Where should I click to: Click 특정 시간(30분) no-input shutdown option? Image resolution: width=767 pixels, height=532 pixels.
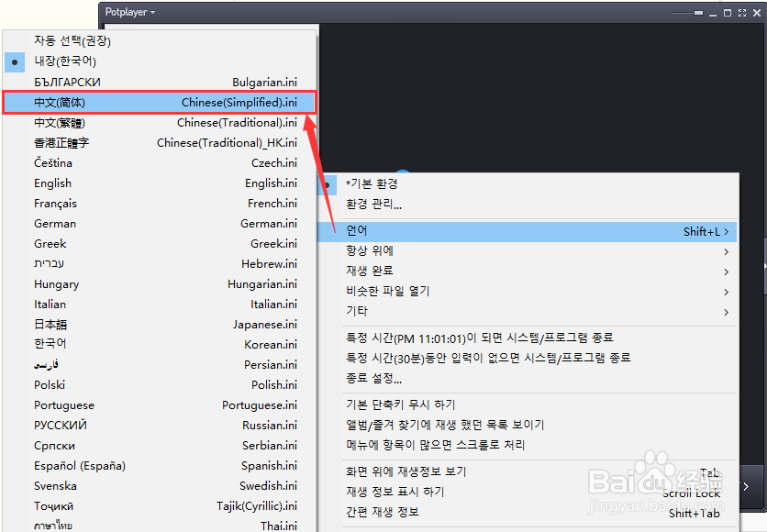[x=528, y=358]
